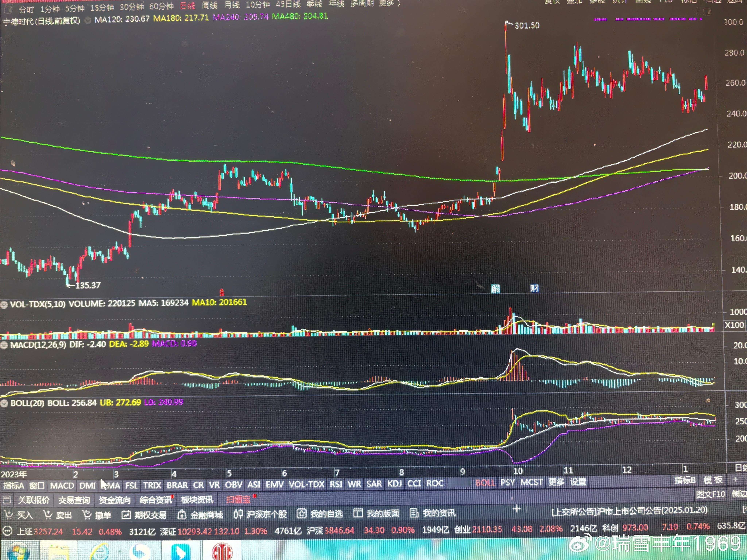
Task: Click the plus icon beside 上交所公告 ticker
Action: (x=516, y=509)
